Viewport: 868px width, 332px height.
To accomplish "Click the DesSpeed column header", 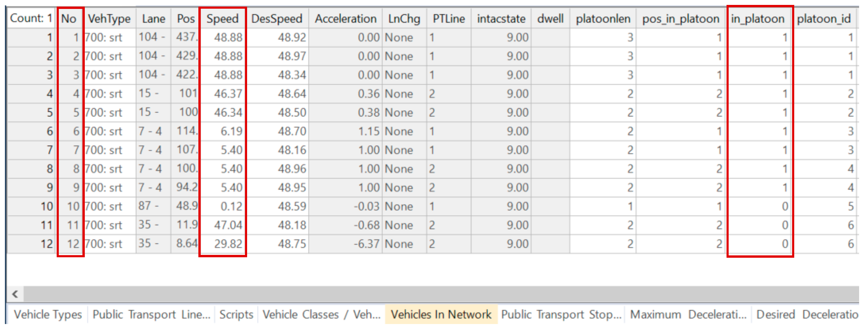I will [x=277, y=19].
